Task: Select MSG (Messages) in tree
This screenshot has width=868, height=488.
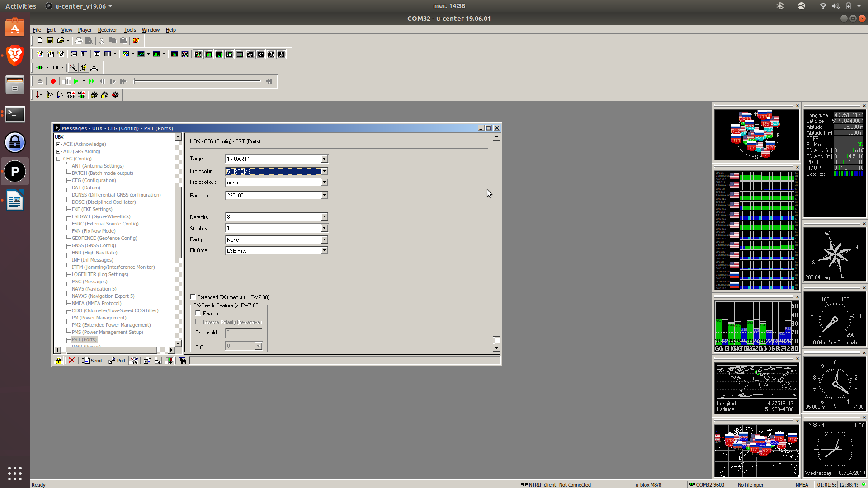Action: [89, 282]
